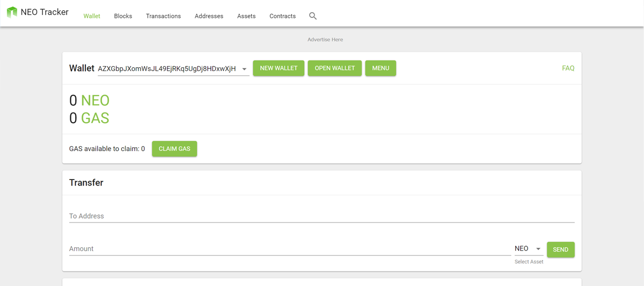
Task: Click the NEW WALLET button
Action: [279, 68]
